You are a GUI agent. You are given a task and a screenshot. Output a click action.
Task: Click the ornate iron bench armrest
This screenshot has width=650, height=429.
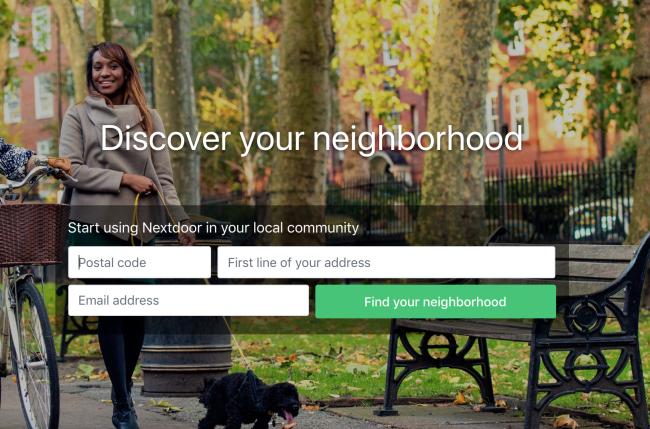point(603,290)
